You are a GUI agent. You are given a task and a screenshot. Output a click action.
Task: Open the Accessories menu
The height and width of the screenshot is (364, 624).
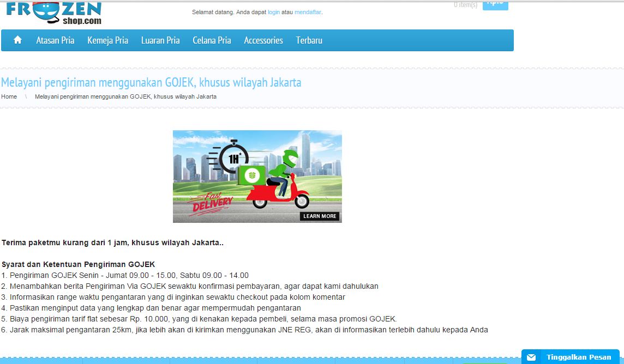(x=263, y=40)
